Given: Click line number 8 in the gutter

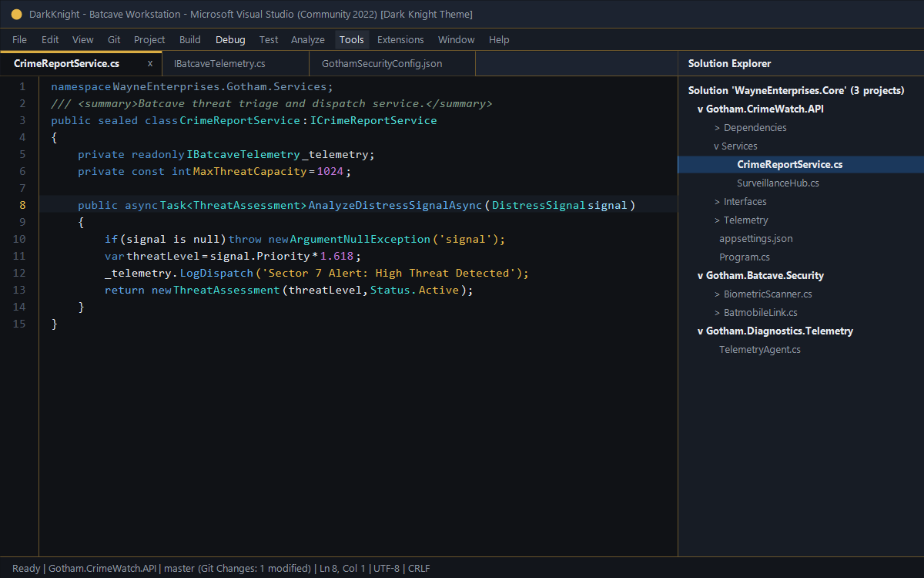Looking at the screenshot, I should (x=22, y=205).
